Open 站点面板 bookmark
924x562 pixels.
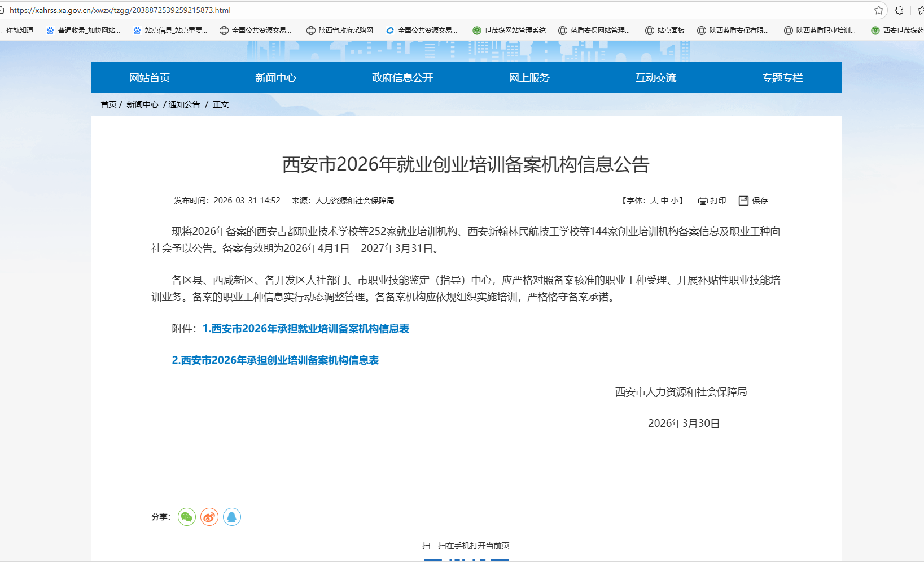coord(665,31)
